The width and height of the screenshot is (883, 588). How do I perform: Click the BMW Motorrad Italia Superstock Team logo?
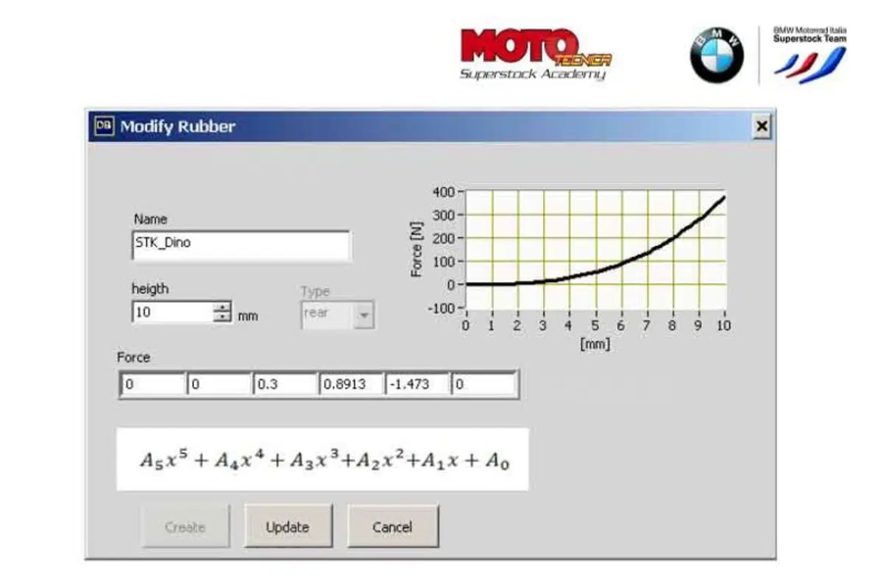809,54
